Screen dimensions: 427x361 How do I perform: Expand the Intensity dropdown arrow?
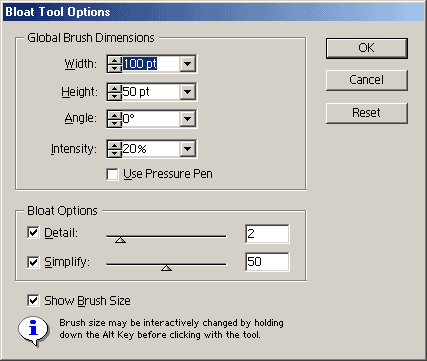coord(187,149)
